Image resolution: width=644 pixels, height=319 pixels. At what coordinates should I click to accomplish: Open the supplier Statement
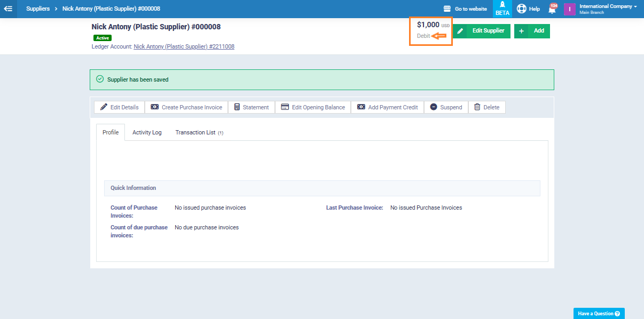click(x=251, y=107)
